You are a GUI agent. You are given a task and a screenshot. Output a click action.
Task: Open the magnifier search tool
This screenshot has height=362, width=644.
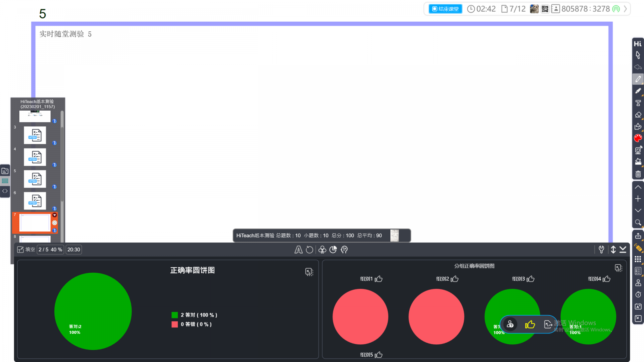coord(638,222)
